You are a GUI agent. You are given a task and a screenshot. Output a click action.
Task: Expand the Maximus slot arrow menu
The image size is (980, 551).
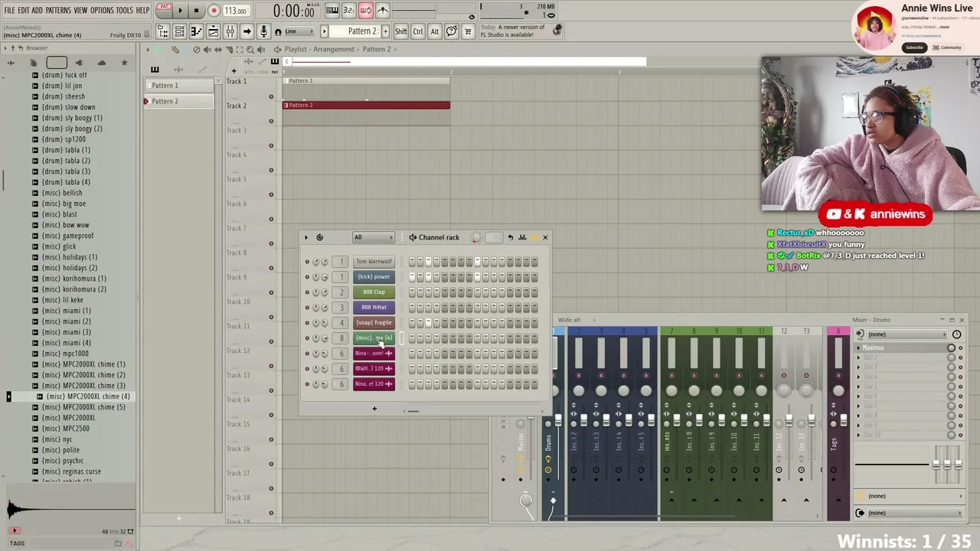(x=860, y=348)
